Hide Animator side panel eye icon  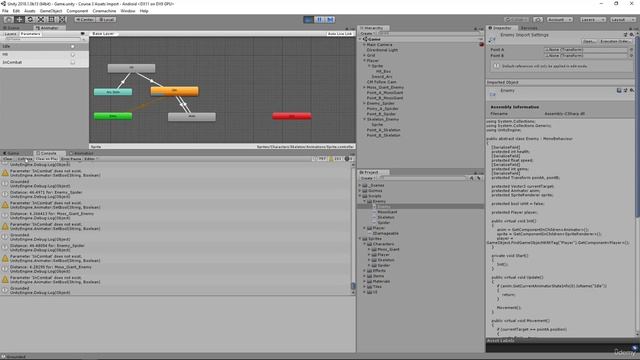coord(83,34)
